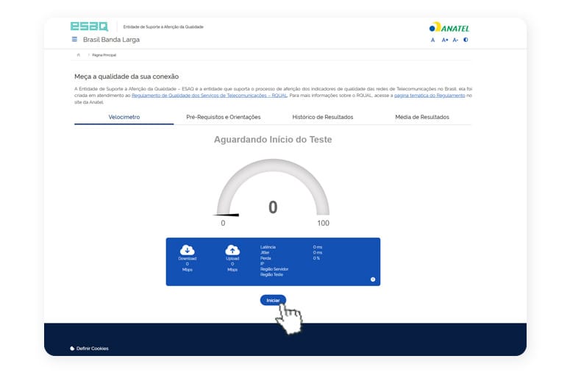The image size is (570, 392).
Task: Click the Brasil Banda Larga title
Action: pyautogui.click(x=111, y=40)
